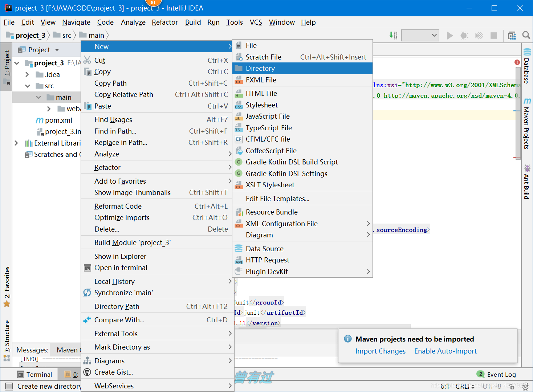Expand Mark Directory as submenu

click(x=157, y=347)
